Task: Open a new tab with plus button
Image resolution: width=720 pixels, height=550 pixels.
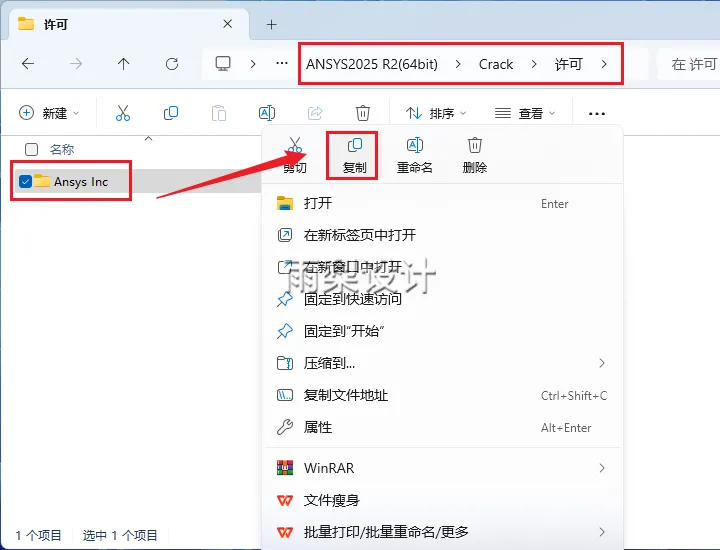Action: pyautogui.click(x=271, y=24)
